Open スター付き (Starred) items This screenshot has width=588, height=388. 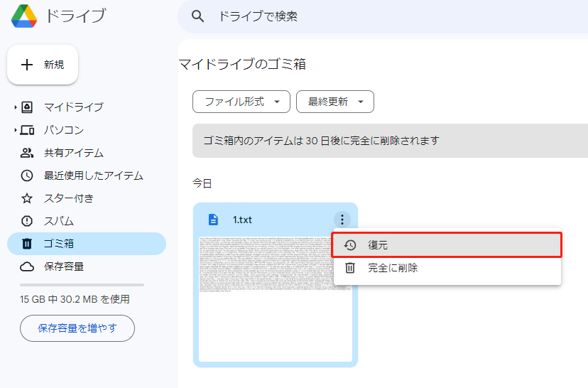68,198
